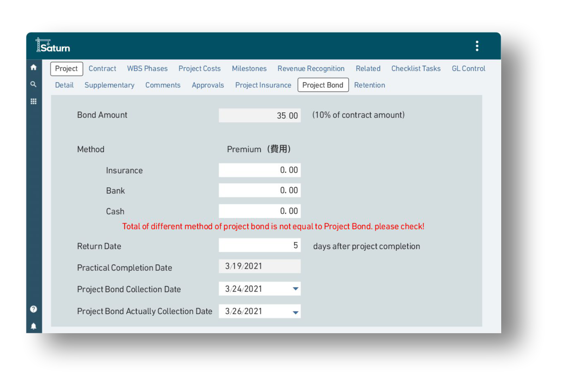Screen dimensions: 566x392
Task: Click the help question mark icon
Action: point(33,309)
